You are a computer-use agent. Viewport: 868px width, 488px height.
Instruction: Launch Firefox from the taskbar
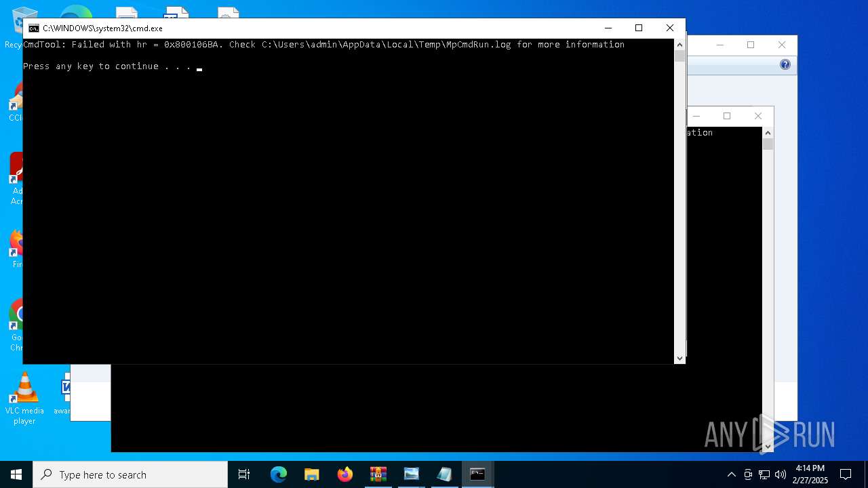(345, 474)
